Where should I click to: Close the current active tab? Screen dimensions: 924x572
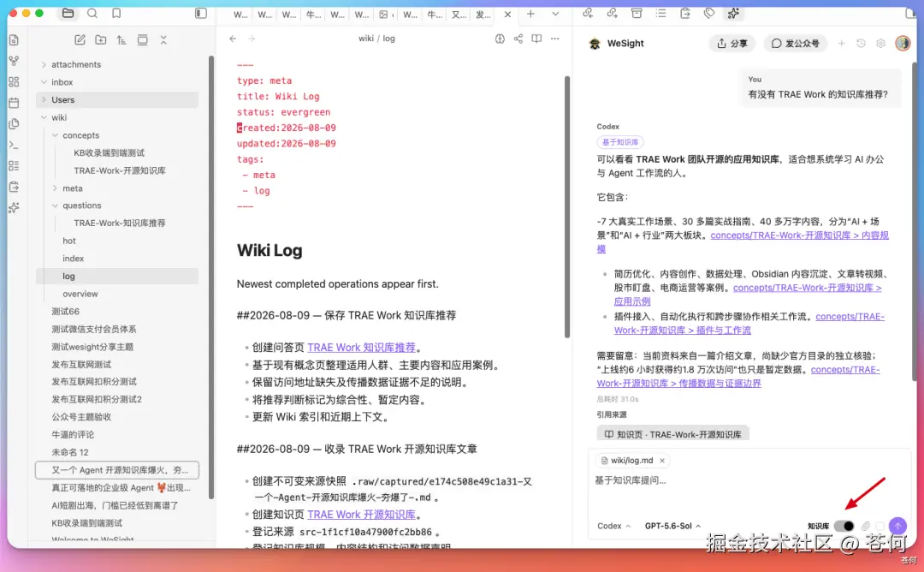[x=507, y=15]
